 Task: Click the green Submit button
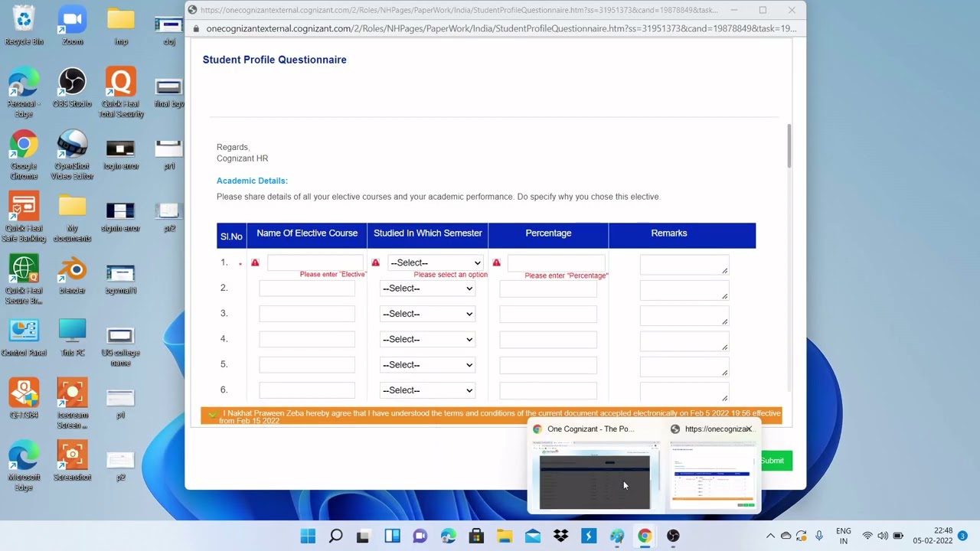[x=773, y=461]
